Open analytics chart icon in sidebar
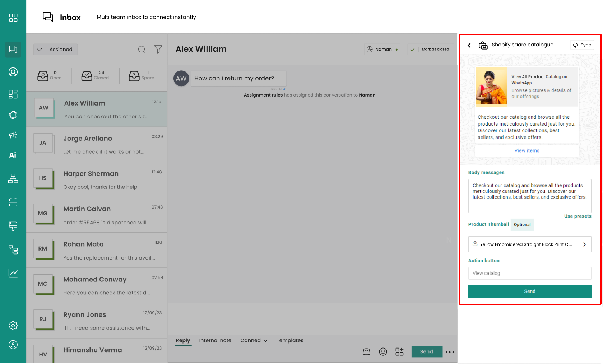603x364 pixels. 13,273
